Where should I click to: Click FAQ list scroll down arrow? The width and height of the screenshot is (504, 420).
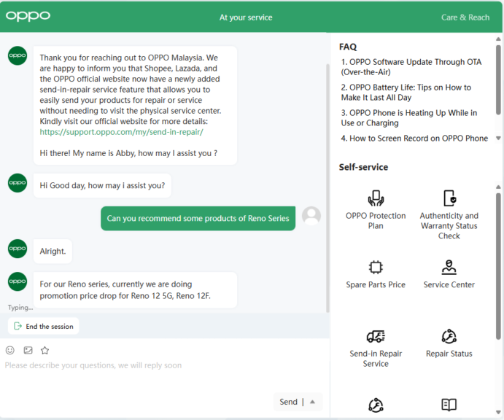point(498,139)
